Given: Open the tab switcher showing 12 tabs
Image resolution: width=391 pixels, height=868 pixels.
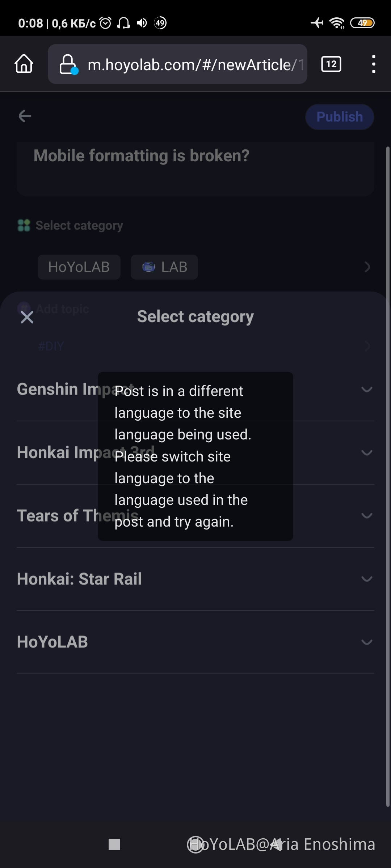Looking at the screenshot, I should tap(331, 64).
